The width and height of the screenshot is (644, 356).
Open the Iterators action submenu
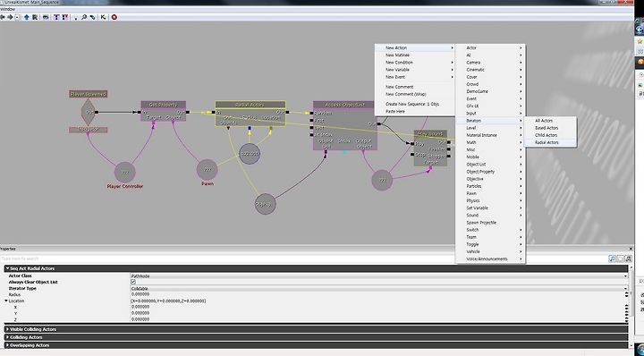coord(490,121)
